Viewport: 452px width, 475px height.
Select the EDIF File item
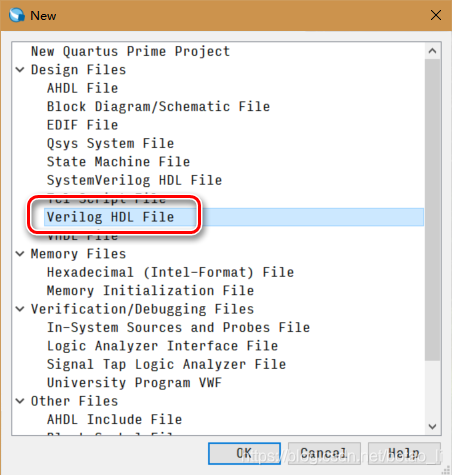click(83, 125)
